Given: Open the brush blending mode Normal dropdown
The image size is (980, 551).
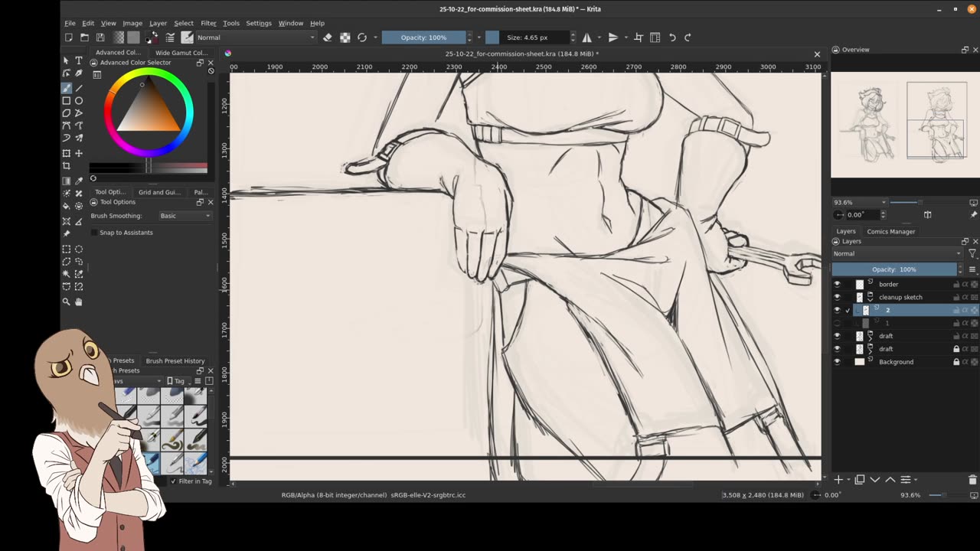Looking at the screenshot, I should point(256,37).
